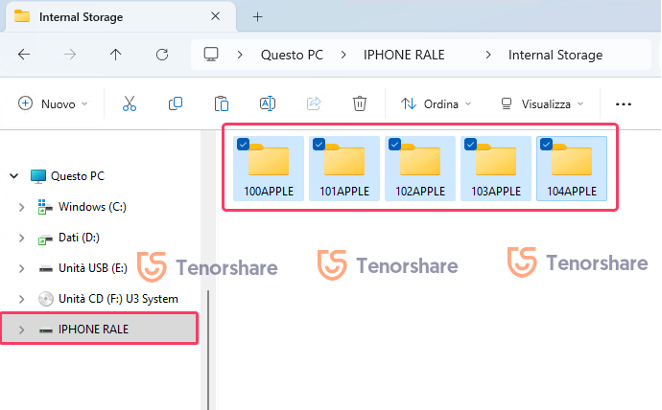Open the Visualizza view dropdown
Screen dimensions: 662x410
point(541,104)
